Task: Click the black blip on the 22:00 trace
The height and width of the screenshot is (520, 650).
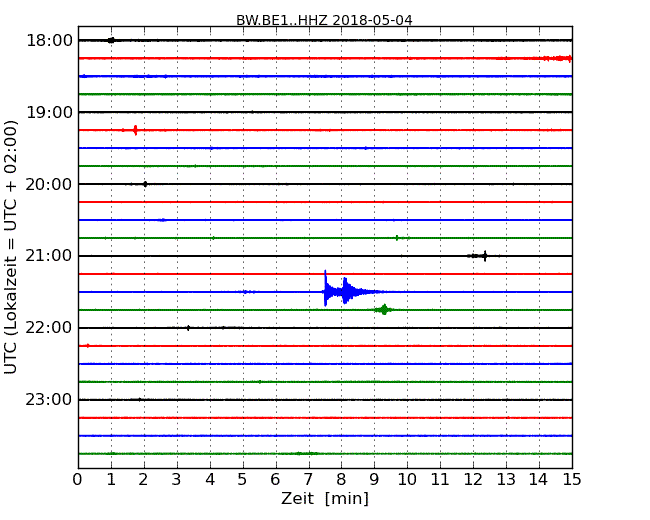Action: point(188,328)
